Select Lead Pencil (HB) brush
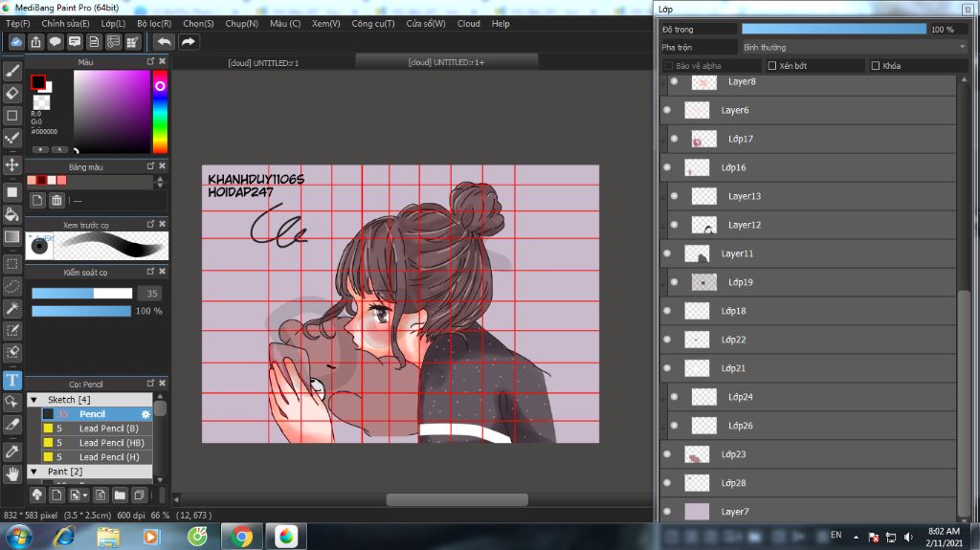This screenshot has height=550, width=980. [97, 443]
